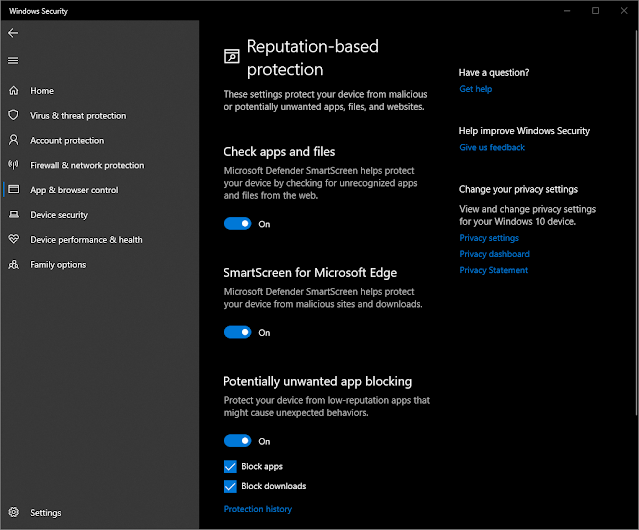Go to Home in sidebar
This screenshot has height=530, width=639.
tap(42, 91)
